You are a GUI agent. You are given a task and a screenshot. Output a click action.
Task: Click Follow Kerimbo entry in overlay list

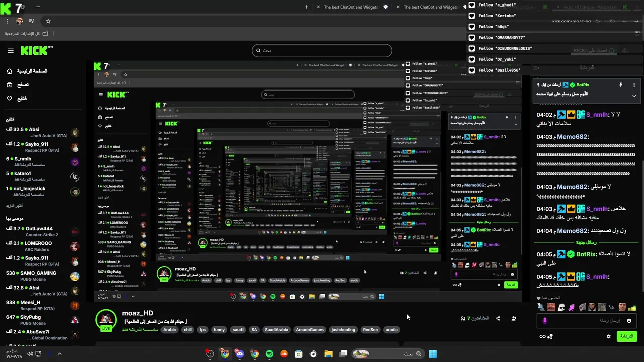pyautogui.click(x=498, y=16)
